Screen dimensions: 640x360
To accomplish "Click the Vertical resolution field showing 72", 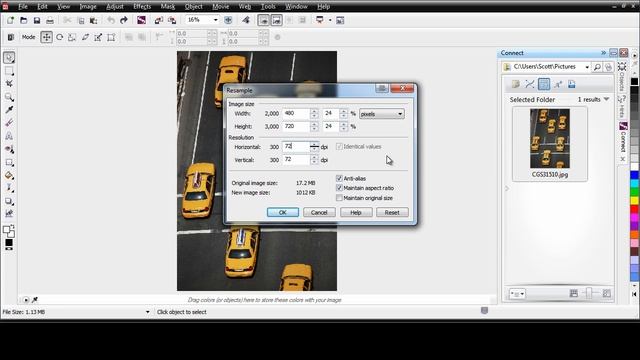I will pos(297,160).
